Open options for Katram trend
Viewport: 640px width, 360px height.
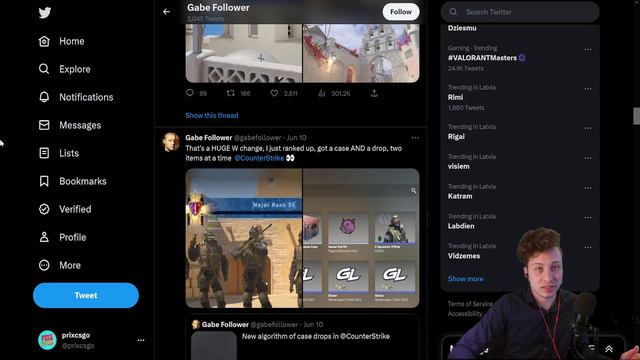588,188
